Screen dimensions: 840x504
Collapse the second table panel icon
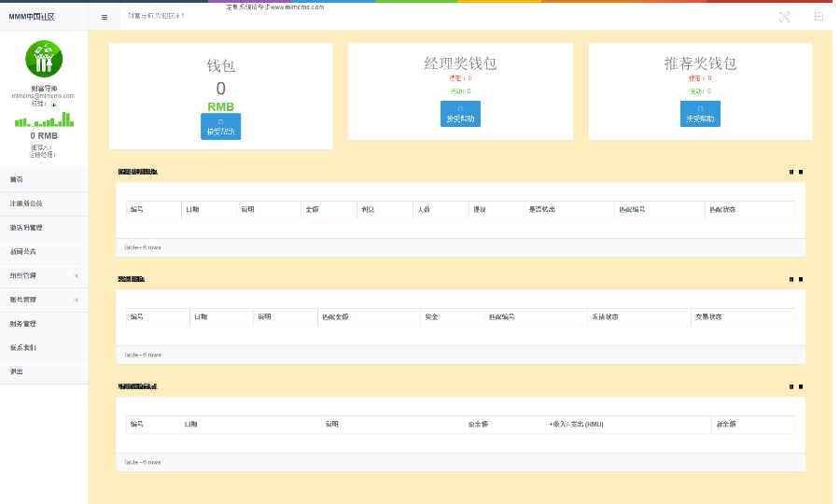click(x=791, y=279)
